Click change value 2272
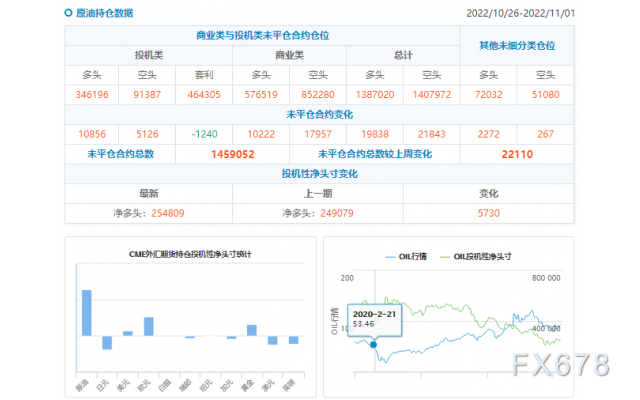Screen dimensions: 640x400 (x=489, y=134)
